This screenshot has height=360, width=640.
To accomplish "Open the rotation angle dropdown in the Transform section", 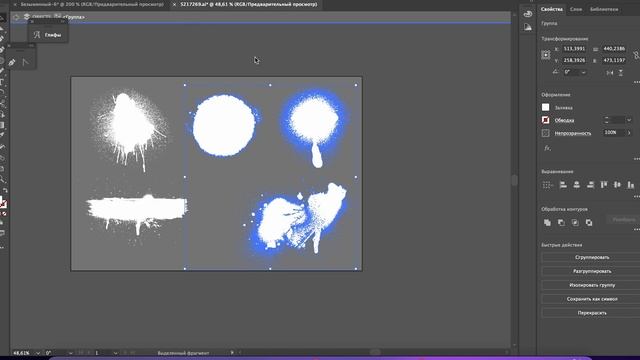I will click(584, 72).
